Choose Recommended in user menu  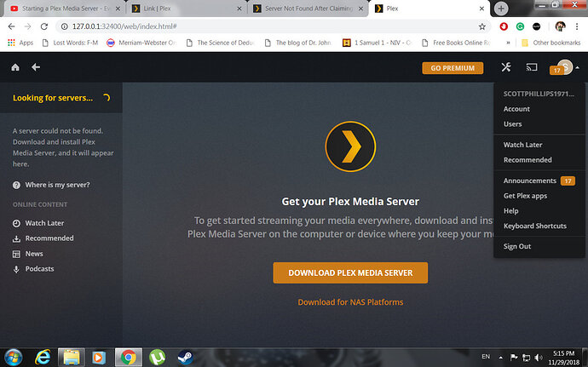coord(527,160)
